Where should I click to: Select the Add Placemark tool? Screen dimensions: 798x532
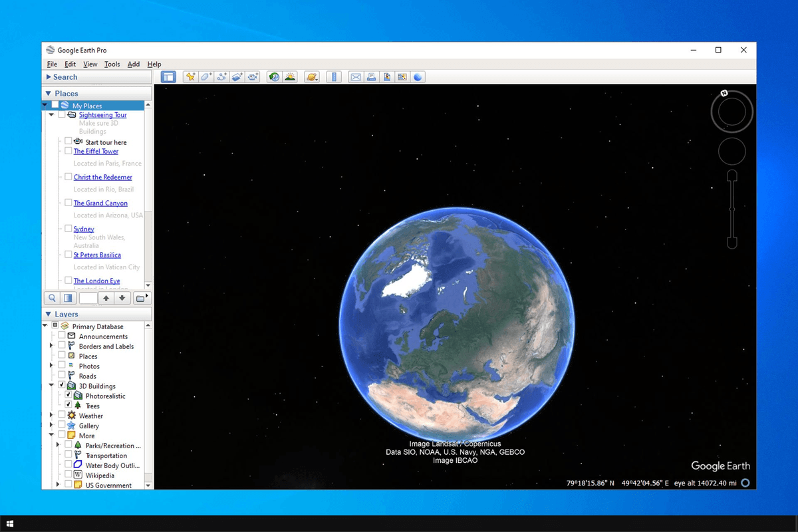(x=191, y=76)
